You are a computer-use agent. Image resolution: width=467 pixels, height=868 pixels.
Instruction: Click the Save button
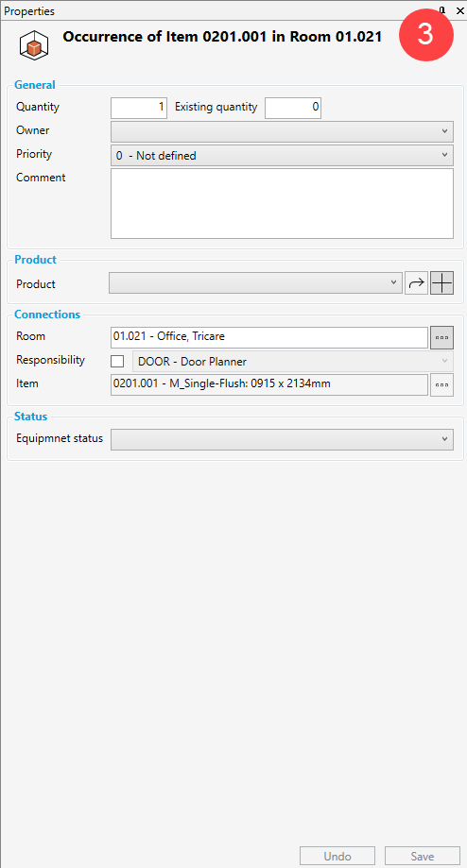[423, 856]
